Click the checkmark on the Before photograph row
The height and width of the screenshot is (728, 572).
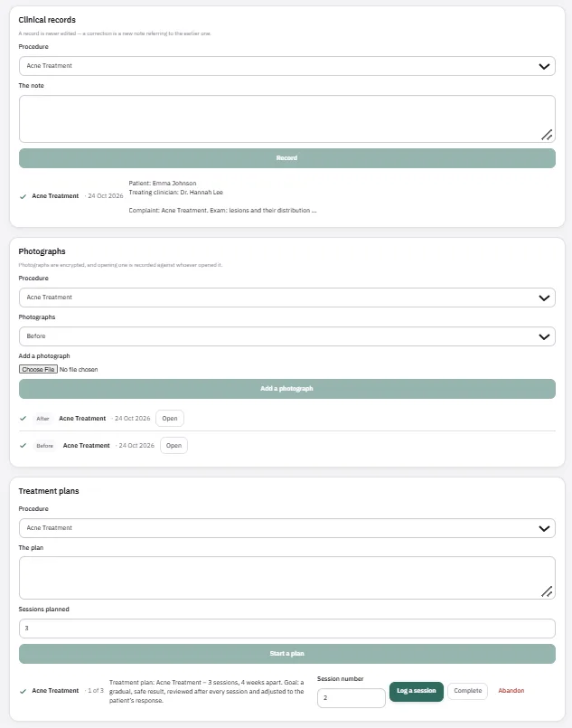pyautogui.click(x=23, y=445)
